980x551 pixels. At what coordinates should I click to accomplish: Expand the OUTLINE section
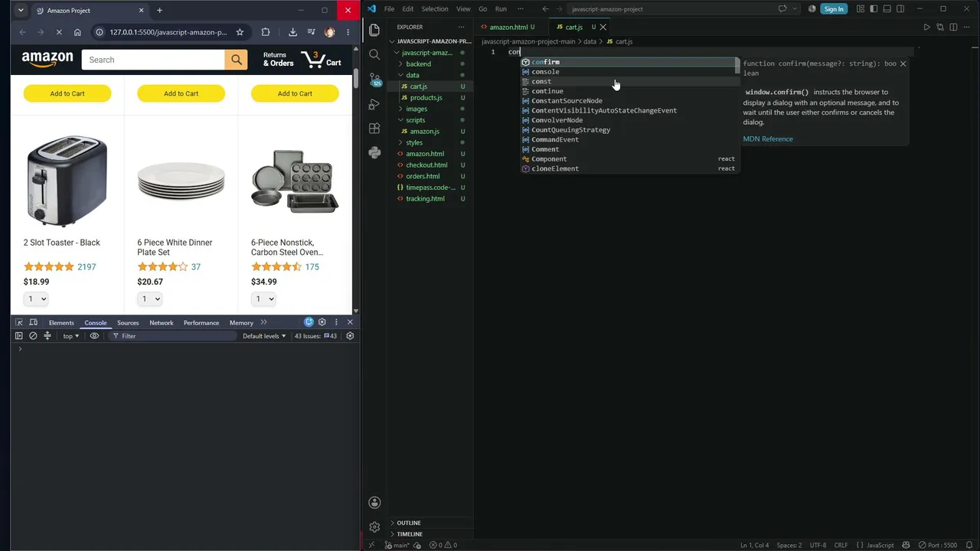point(409,523)
